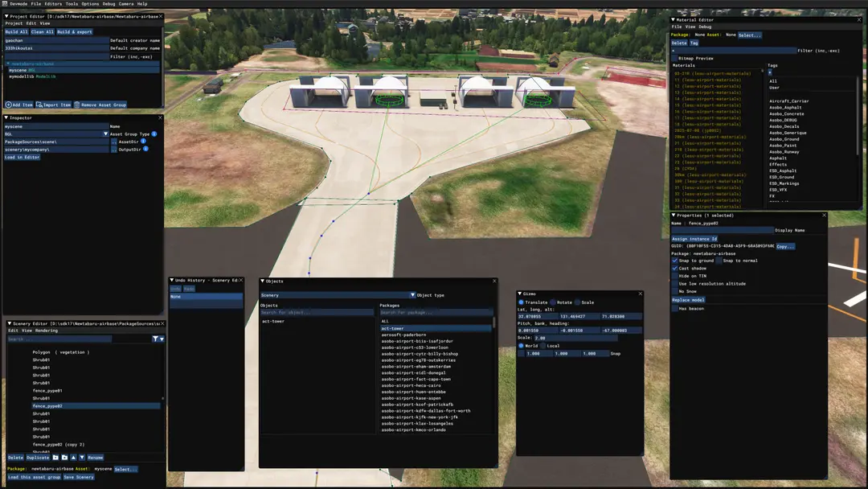868x489 pixels.
Task: Click the AssetDir browse button
Action: (114, 142)
